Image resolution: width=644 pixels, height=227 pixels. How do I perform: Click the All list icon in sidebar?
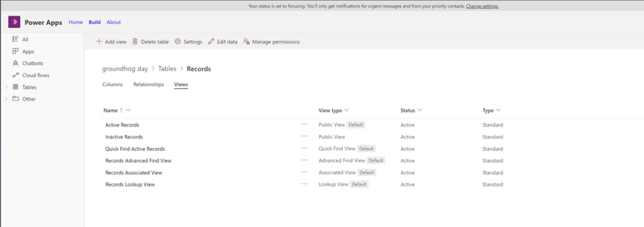coord(16,40)
